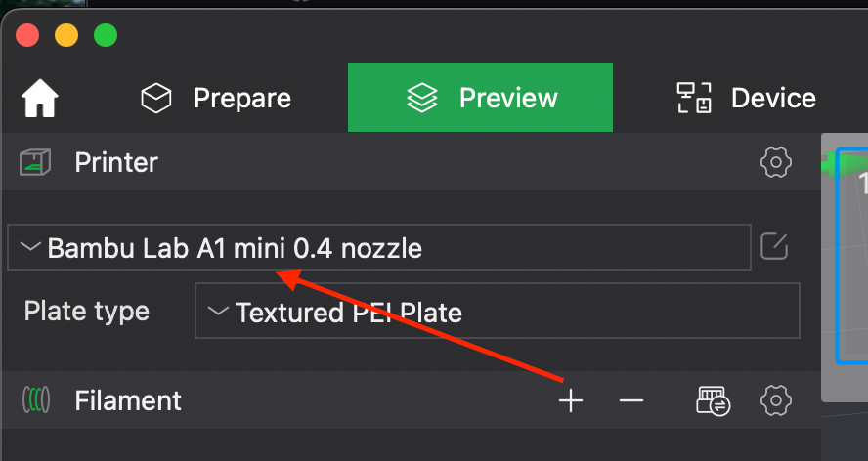Sync filaments from AMS icon
868x461 pixels.
coord(714,400)
